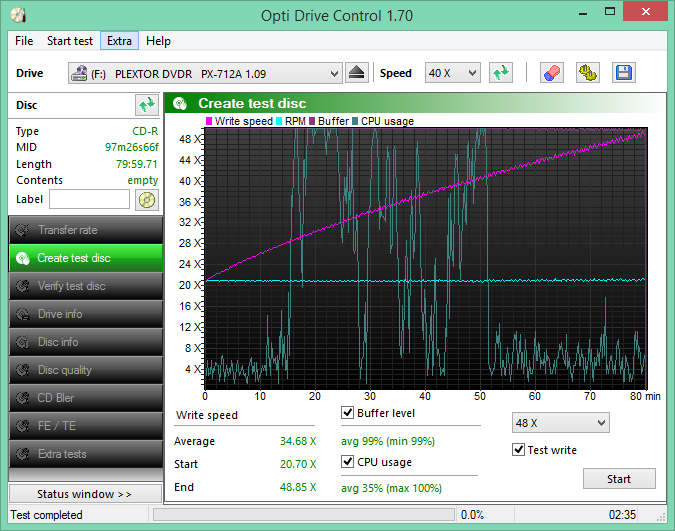Screen dimensions: 675x531
Task: Open the Help menu
Action: coord(158,41)
